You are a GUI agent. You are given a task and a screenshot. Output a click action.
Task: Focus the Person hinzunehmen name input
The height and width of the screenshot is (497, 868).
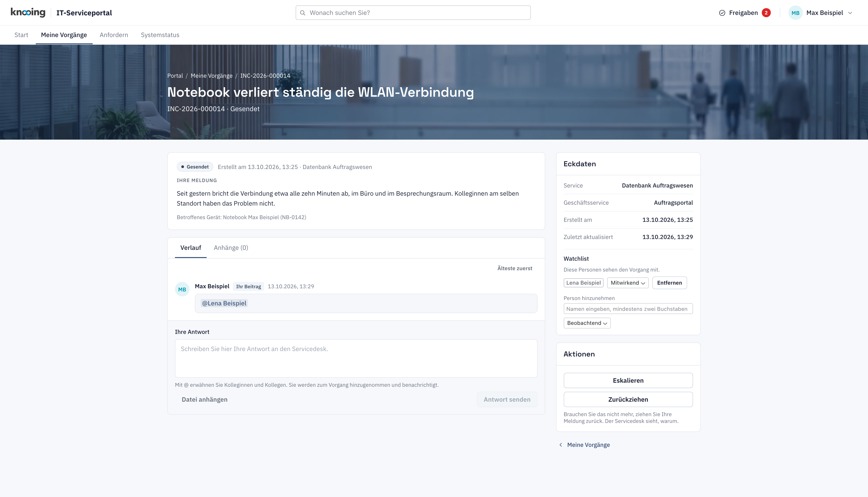628,309
